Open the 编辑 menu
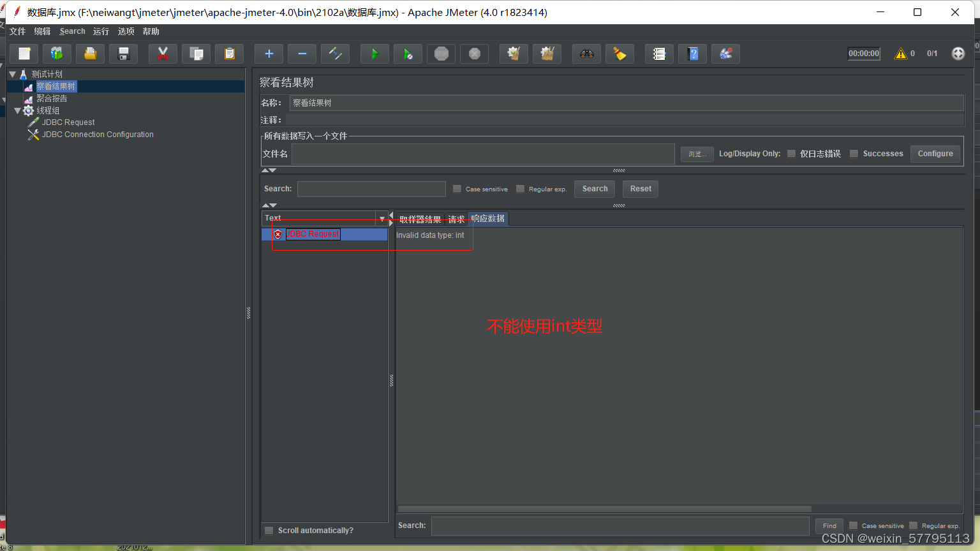The width and height of the screenshot is (980, 551). pyautogui.click(x=42, y=31)
